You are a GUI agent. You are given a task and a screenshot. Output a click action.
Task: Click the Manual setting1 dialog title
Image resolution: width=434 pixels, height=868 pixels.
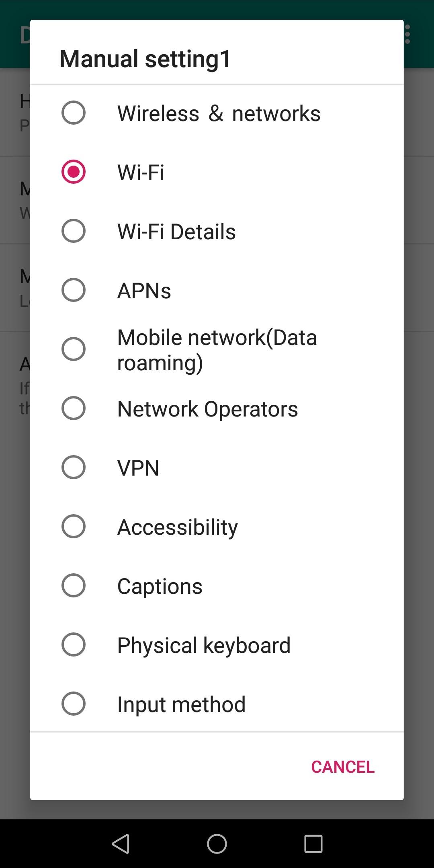click(x=145, y=59)
